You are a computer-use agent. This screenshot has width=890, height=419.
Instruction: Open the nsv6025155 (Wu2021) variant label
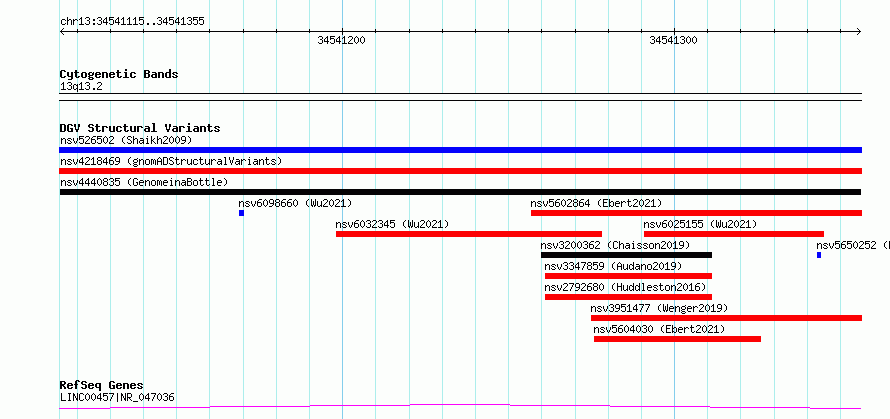(700, 224)
